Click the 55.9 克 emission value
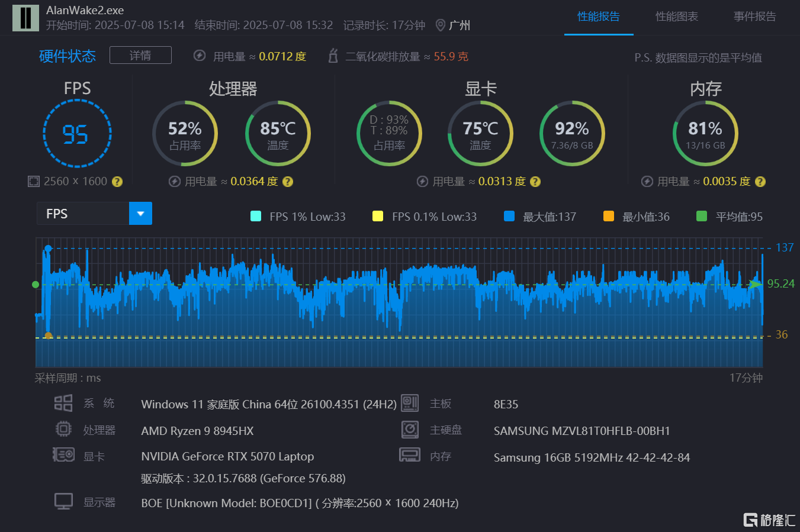 coord(451,56)
